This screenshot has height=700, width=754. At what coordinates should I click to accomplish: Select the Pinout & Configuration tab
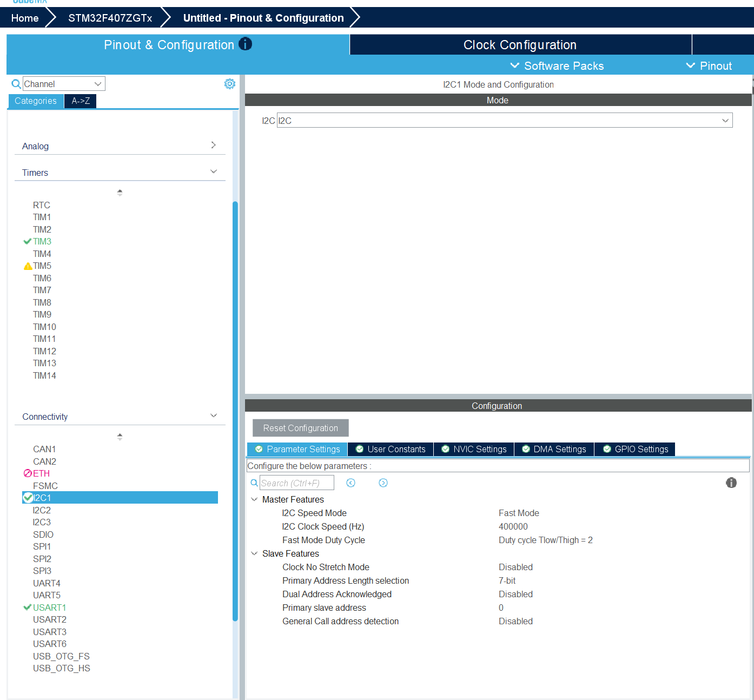click(178, 45)
